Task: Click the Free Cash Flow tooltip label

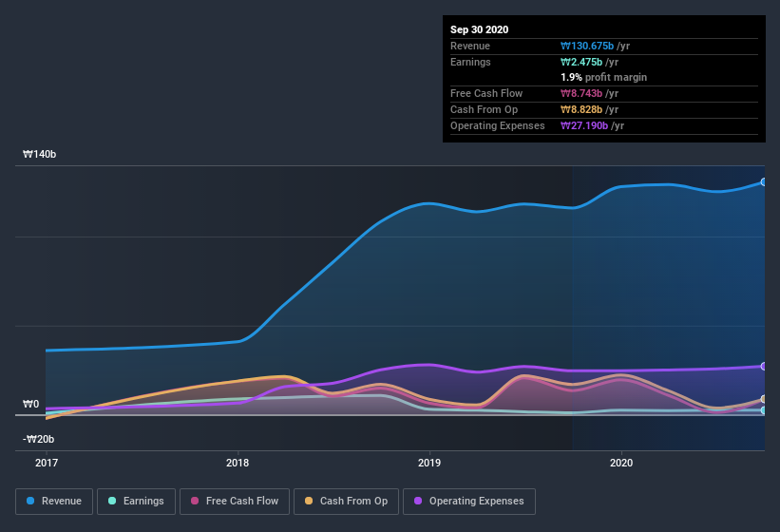Action: 486,93
